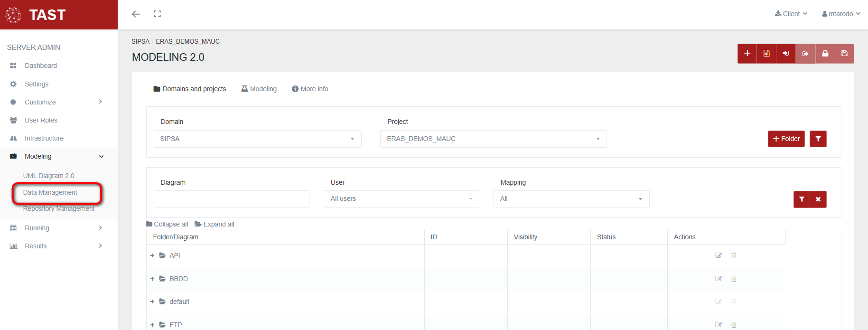Click the import arrow icon in the top toolbar
Image resolution: width=868 pixels, height=330 pixels.
786,54
